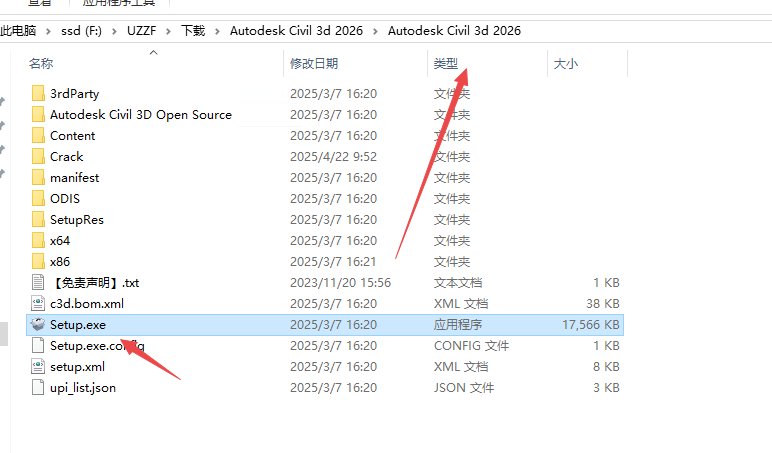Click the manifest folder icon
772x453 pixels.
tap(38, 178)
